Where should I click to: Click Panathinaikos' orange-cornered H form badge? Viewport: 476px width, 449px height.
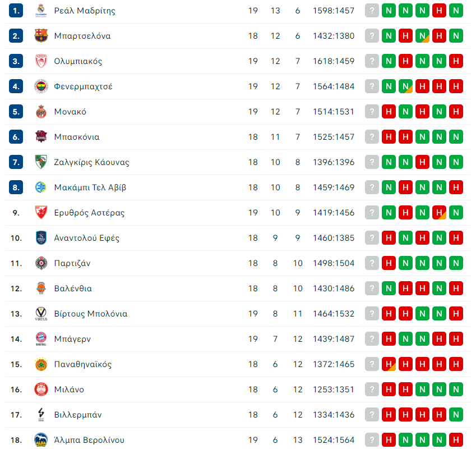(x=389, y=364)
